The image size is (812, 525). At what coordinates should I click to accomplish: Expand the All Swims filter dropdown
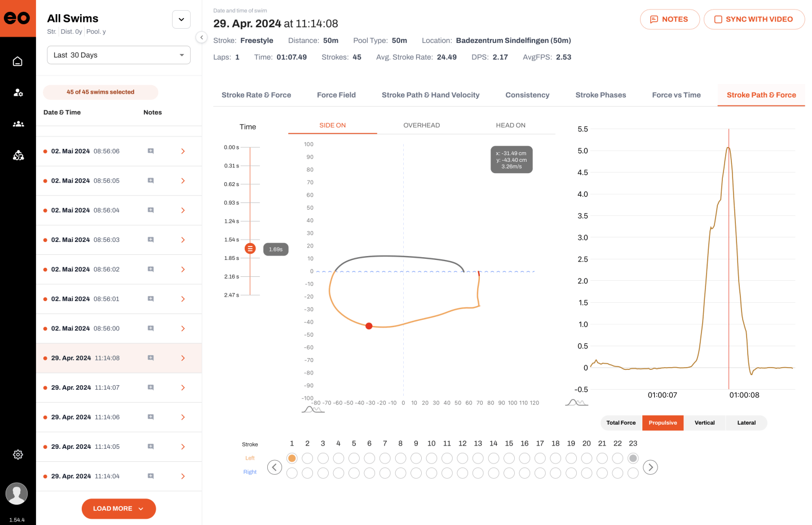tap(181, 19)
